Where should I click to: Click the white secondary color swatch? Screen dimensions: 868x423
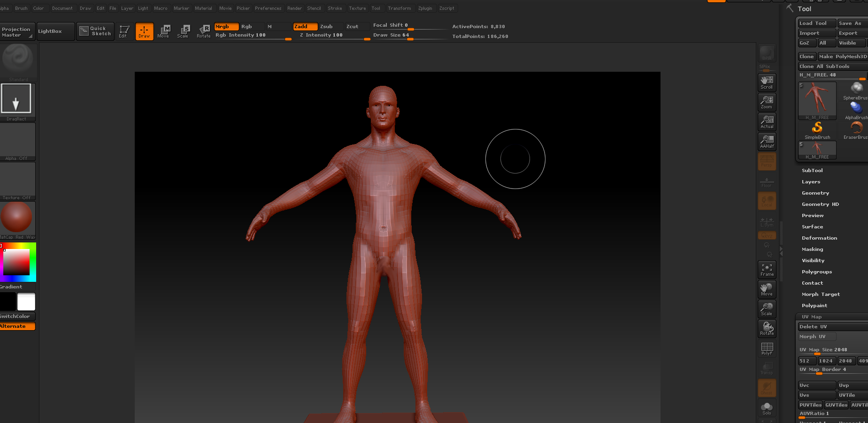point(26,302)
